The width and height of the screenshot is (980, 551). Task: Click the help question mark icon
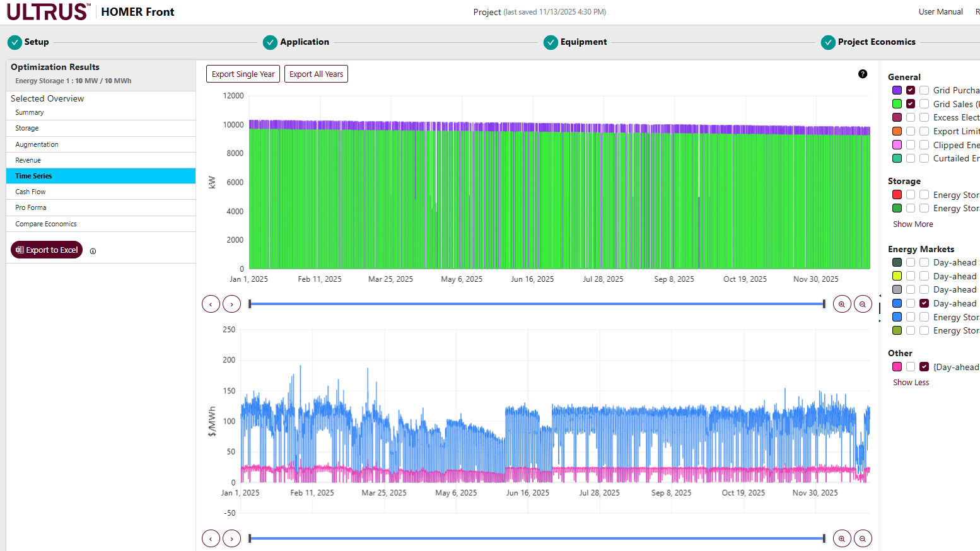[863, 74]
